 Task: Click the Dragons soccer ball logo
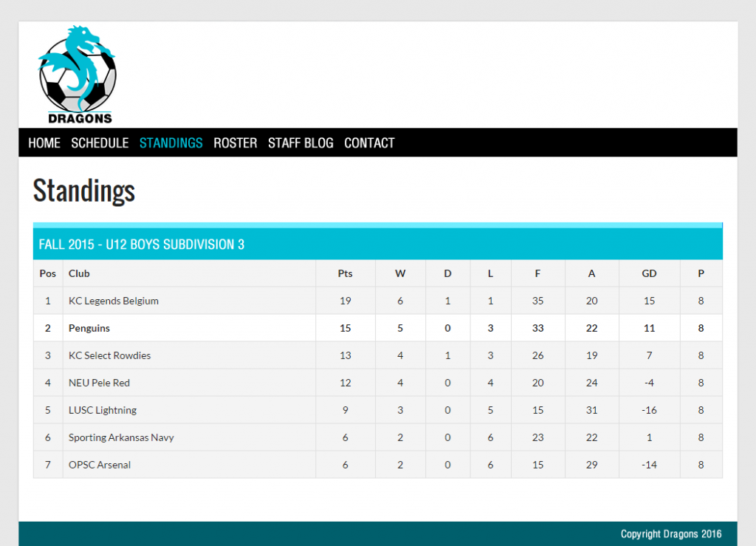77,75
